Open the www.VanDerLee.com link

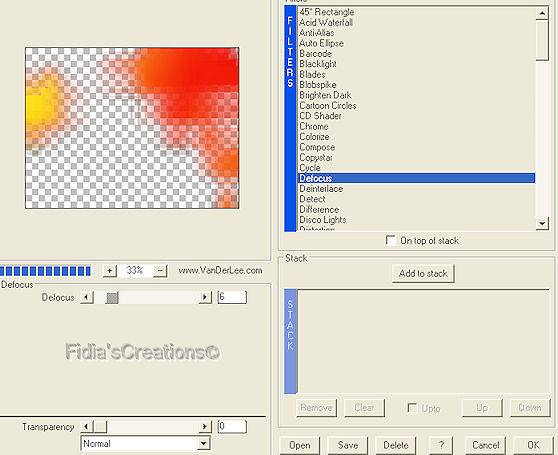pyautogui.click(x=220, y=270)
